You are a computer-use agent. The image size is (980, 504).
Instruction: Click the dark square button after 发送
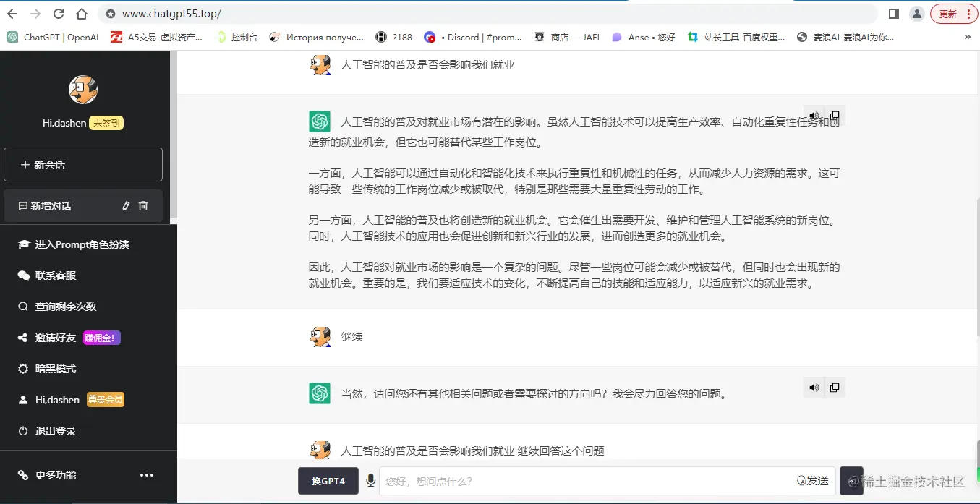[851, 481]
